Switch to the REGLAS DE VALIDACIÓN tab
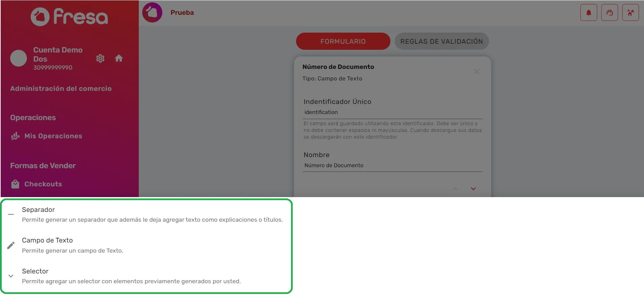Screen dimensions: 644x298 (442, 41)
